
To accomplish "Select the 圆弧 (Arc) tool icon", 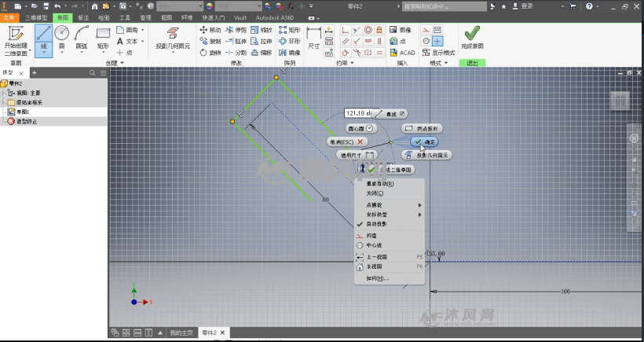I will [x=82, y=33].
